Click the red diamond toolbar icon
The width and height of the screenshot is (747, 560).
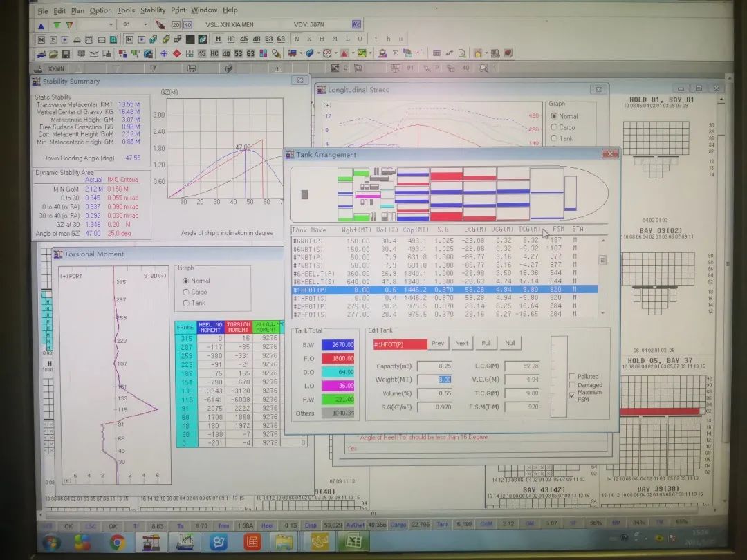(x=177, y=53)
